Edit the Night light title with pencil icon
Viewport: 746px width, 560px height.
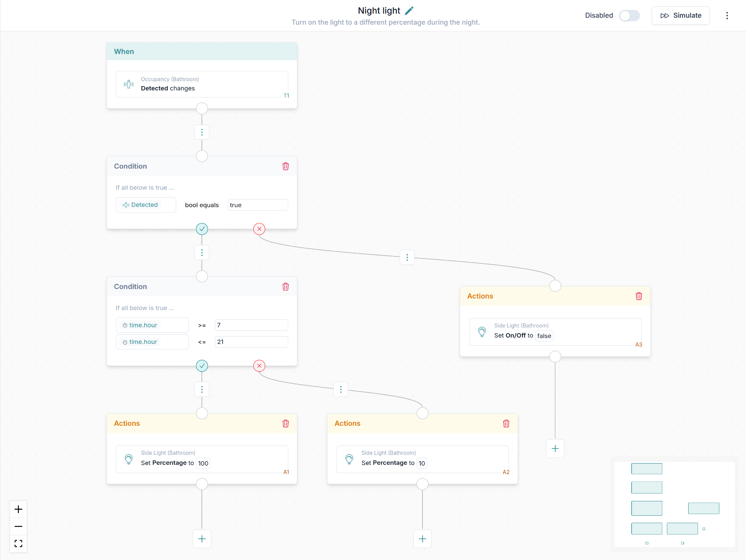pyautogui.click(x=409, y=11)
